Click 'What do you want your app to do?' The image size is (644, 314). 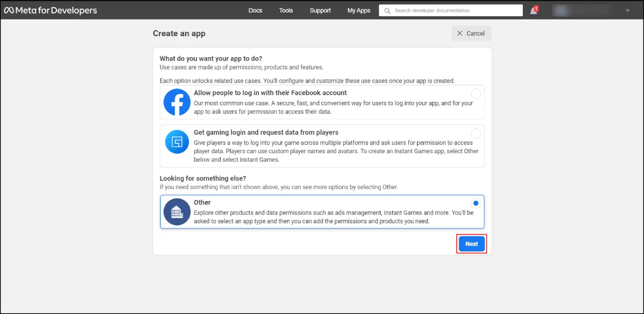click(x=211, y=59)
